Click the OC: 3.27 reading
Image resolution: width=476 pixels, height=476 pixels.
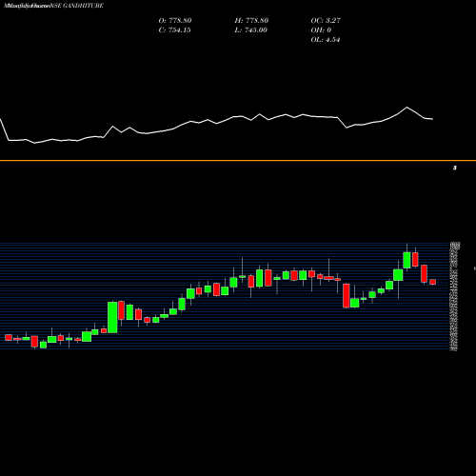(x=326, y=21)
